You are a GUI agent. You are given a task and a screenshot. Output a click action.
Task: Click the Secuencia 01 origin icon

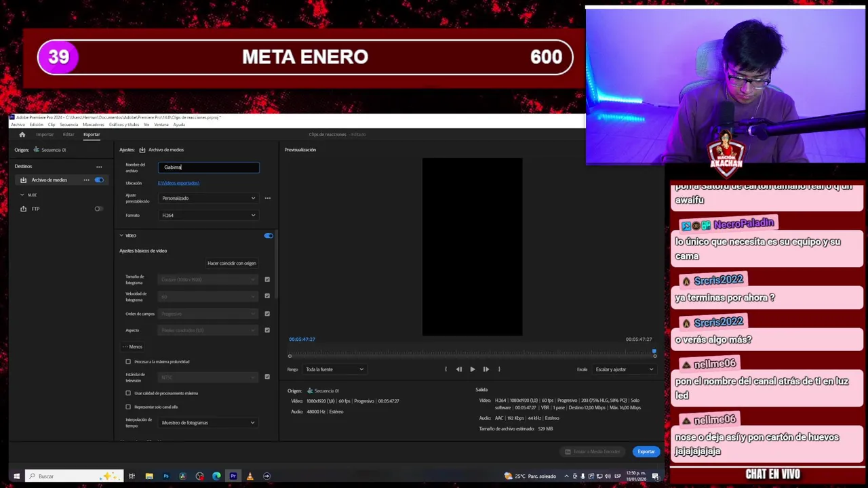pyautogui.click(x=36, y=150)
